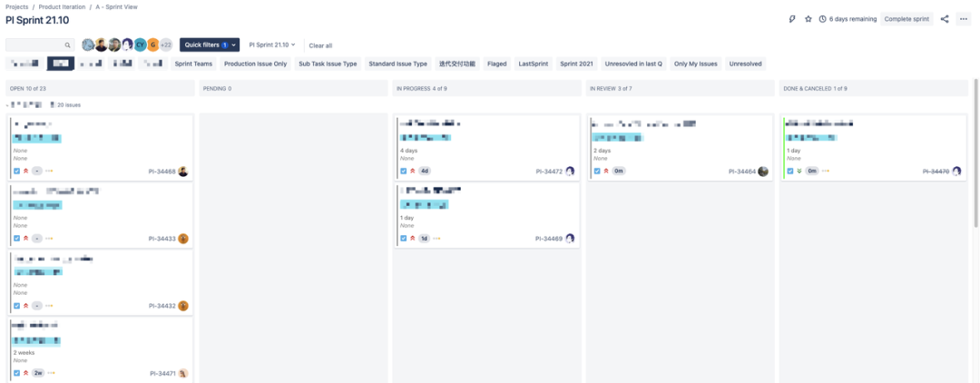Filter by the CY avatar
980x383 pixels.
point(141,44)
